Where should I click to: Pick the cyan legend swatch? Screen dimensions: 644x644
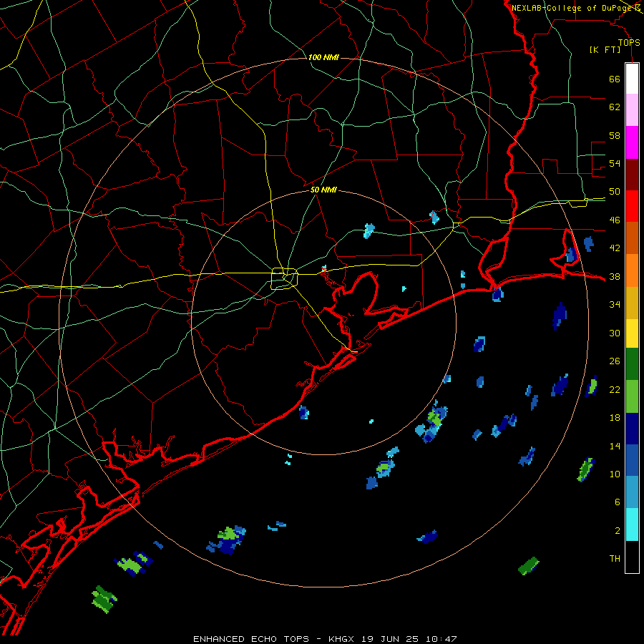click(632, 525)
